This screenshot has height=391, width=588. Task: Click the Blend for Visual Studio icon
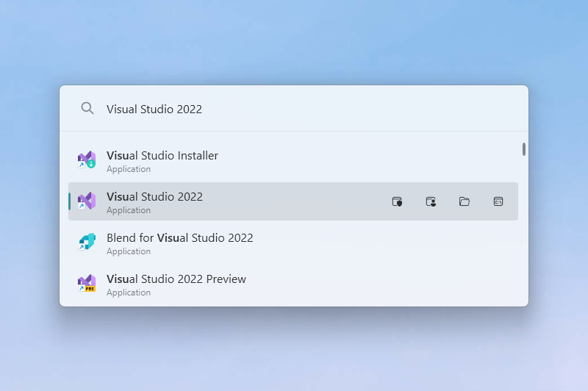(x=87, y=243)
